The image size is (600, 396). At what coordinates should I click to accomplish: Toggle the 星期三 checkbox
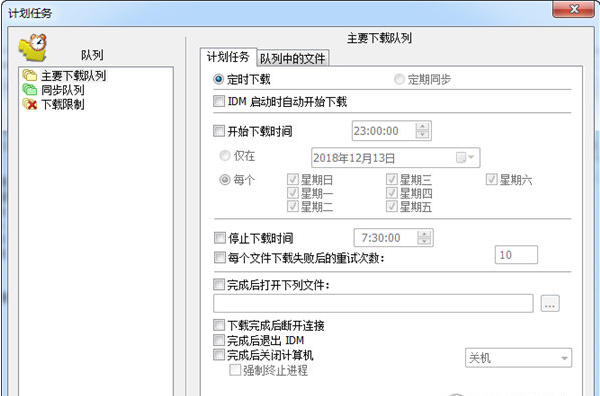[391, 179]
